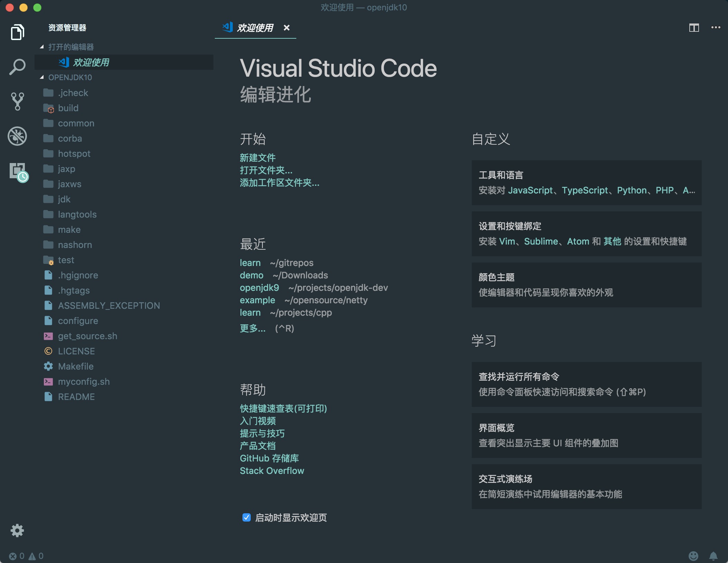Open the Debug view icon
728x563 pixels.
click(x=17, y=136)
